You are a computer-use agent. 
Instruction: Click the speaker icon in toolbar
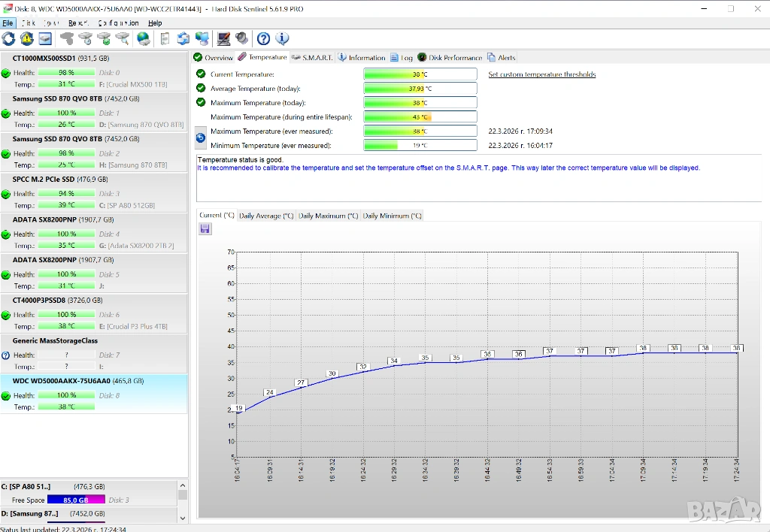click(x=241, y=38)
